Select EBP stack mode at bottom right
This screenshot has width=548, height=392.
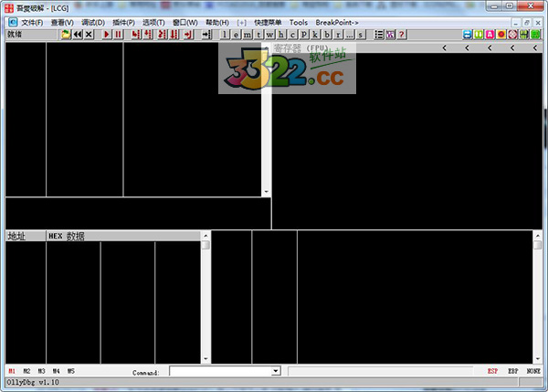point(512,371)
